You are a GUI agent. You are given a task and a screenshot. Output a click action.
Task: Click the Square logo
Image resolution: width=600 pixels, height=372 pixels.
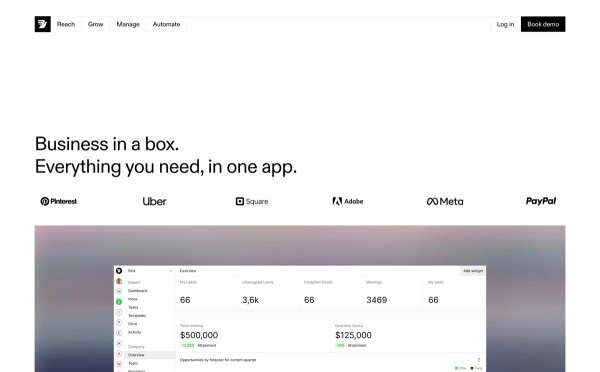coord(252,201)
